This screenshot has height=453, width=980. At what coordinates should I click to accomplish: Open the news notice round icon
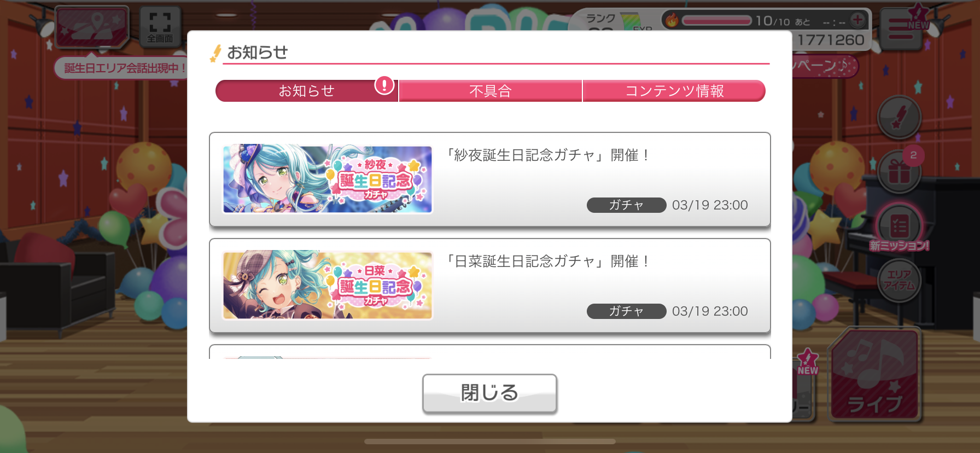click(899, 117)
